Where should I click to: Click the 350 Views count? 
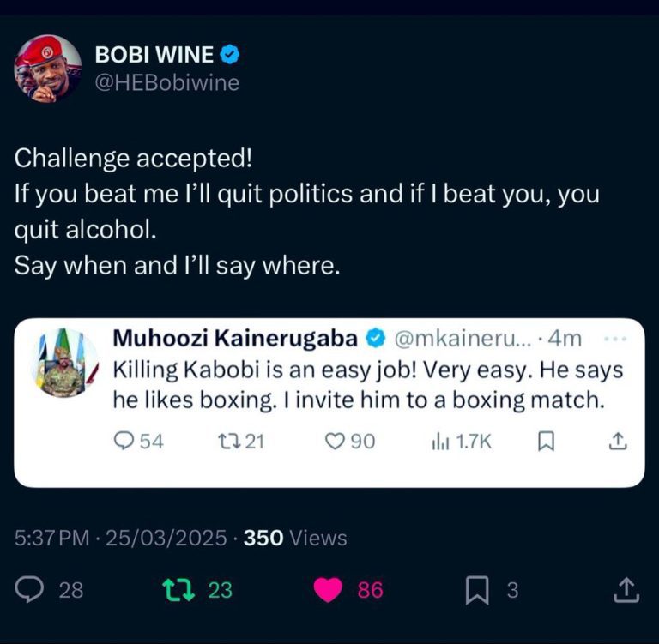click(295, 538)
